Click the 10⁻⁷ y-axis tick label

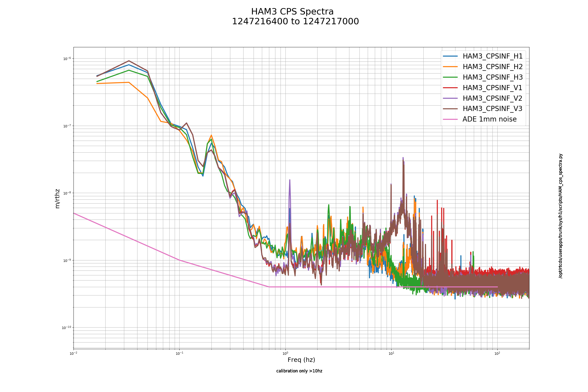(67, 126)
